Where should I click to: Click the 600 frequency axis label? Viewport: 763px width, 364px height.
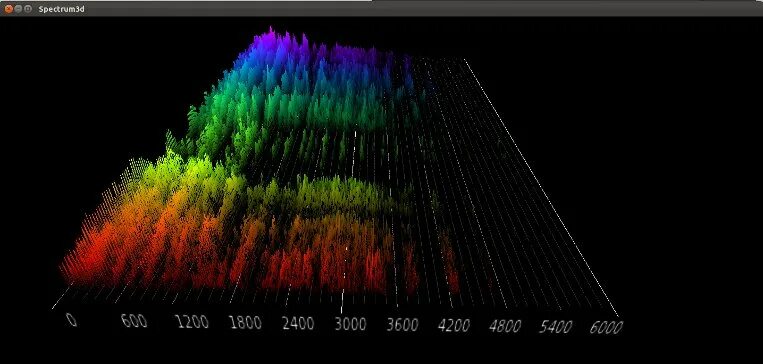click(134, 321)
